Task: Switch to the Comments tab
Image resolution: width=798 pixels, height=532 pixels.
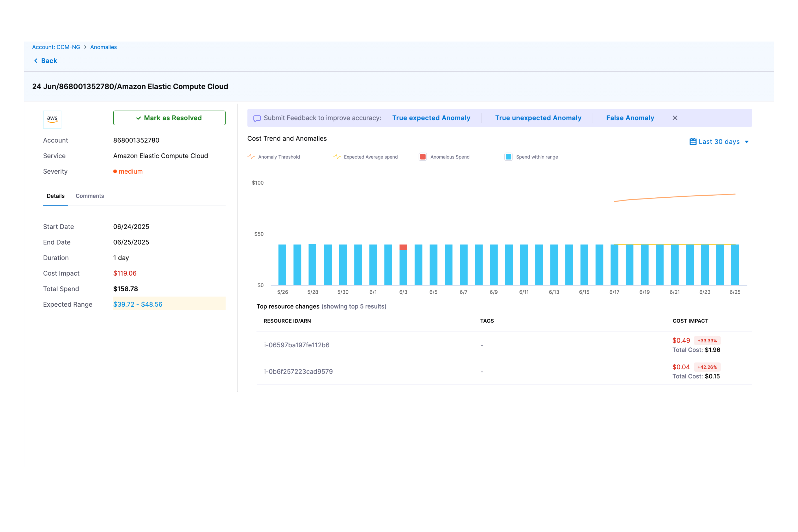Action: (x=89, y=196)
